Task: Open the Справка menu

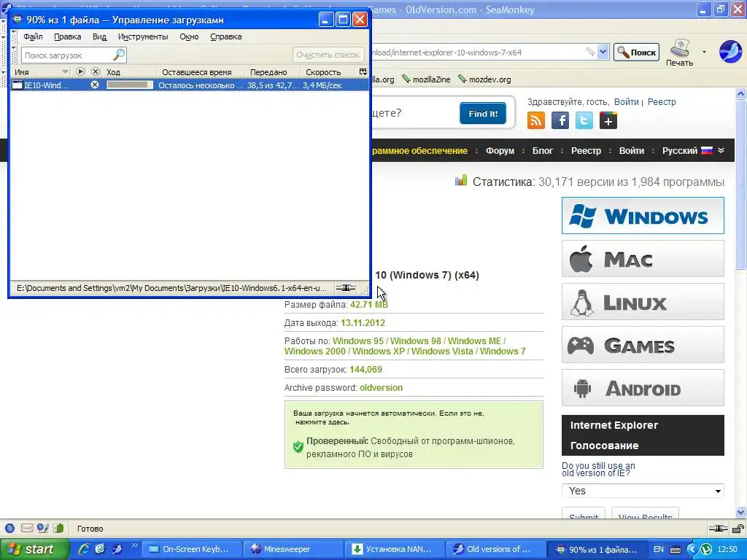Action: (x=226, y=36)
